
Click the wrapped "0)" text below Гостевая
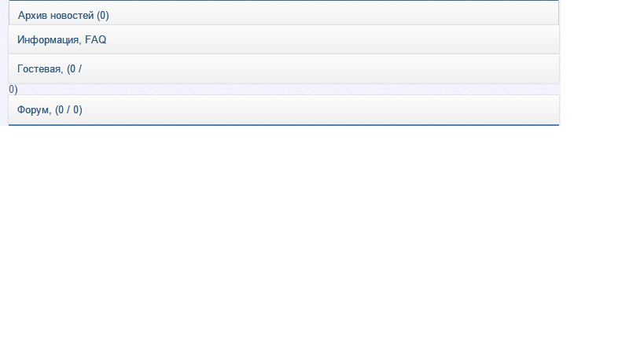[13, 90]
